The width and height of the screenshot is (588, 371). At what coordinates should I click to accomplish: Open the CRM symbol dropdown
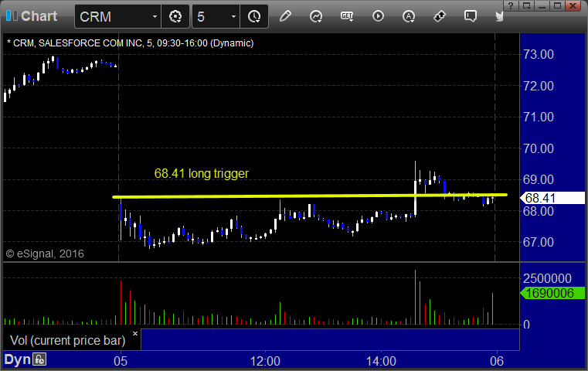(x=155, y=16)
